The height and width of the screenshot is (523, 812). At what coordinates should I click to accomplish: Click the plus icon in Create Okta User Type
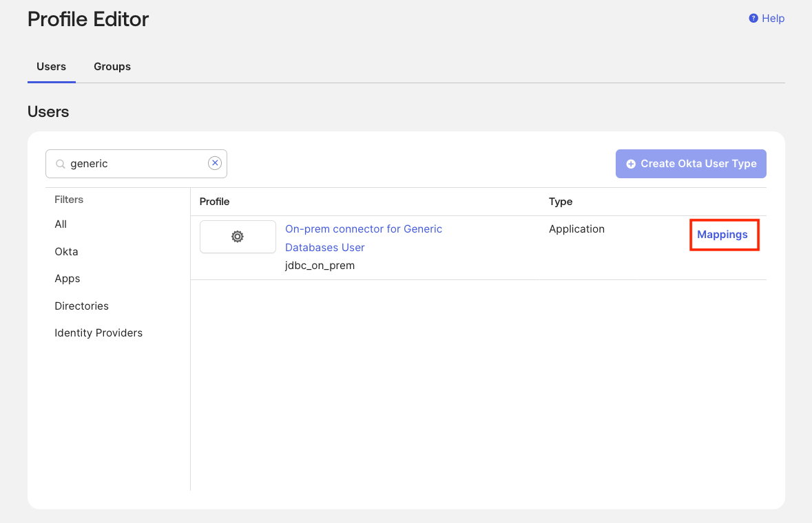click(631, 164)
